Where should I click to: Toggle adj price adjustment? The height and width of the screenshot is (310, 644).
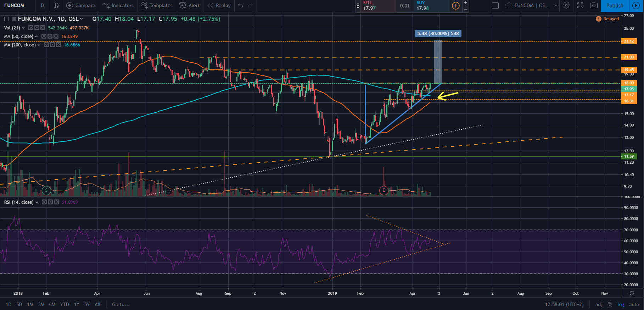pos(599,304)
